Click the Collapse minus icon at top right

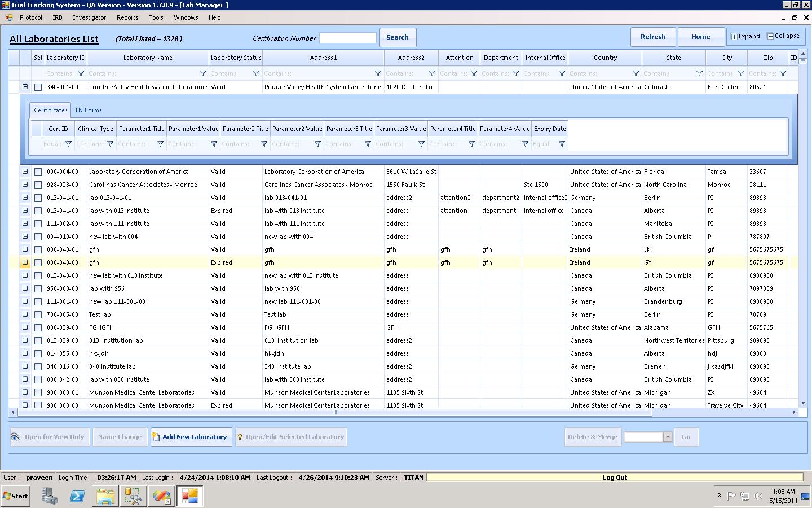click(x=770, y=36)
